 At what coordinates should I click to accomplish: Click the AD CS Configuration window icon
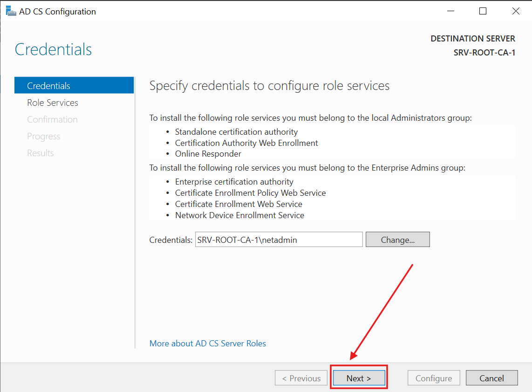coord(10,11)
